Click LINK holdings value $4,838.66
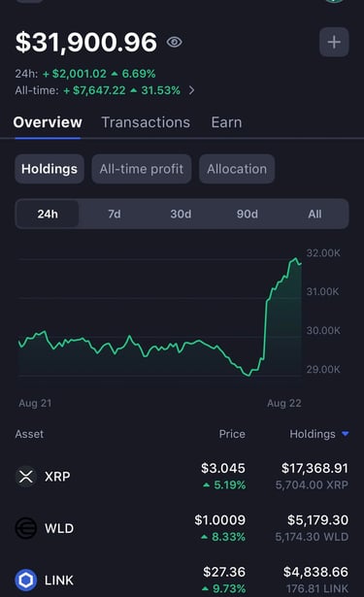364x597 pixels. [315, 572]
